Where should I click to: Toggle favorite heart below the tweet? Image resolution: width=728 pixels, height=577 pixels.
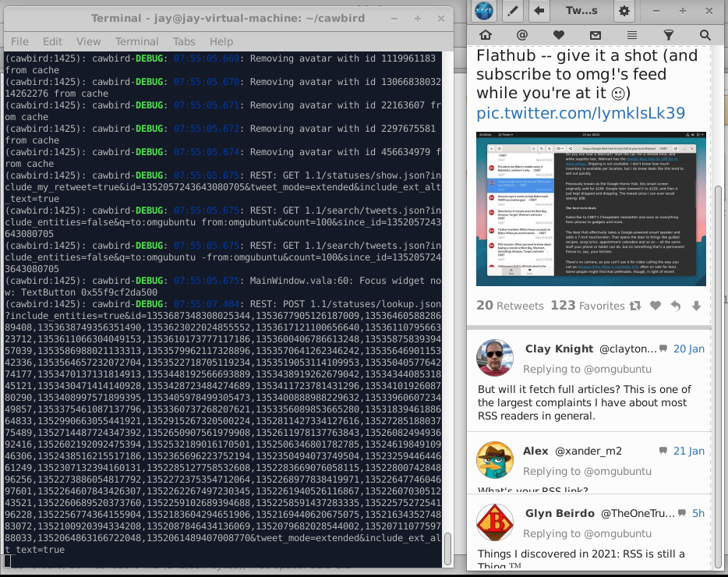point(655,306)
